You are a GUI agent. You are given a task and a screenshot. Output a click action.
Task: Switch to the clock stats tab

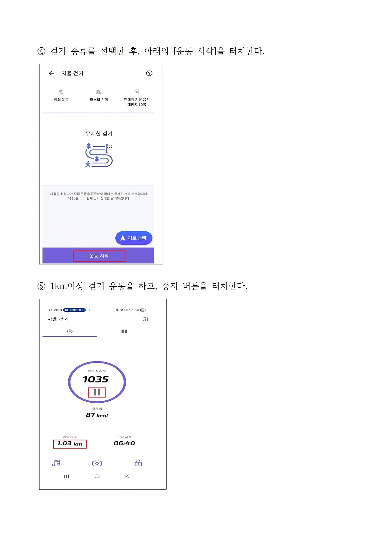point(70,331)
